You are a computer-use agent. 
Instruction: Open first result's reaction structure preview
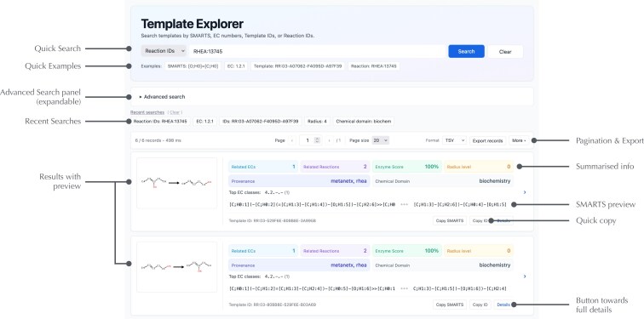[x=176, y=183]
